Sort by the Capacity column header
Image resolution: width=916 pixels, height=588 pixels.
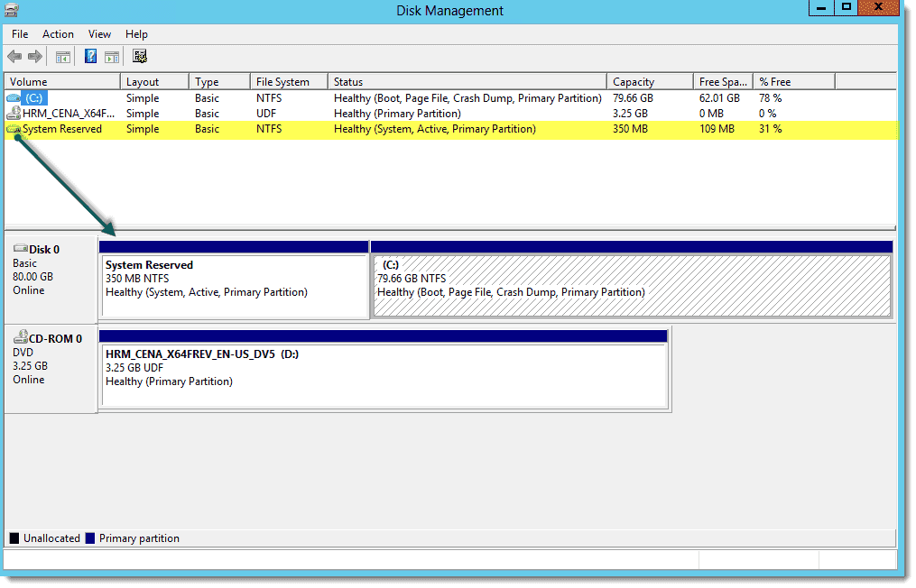(x=634, y=82)
